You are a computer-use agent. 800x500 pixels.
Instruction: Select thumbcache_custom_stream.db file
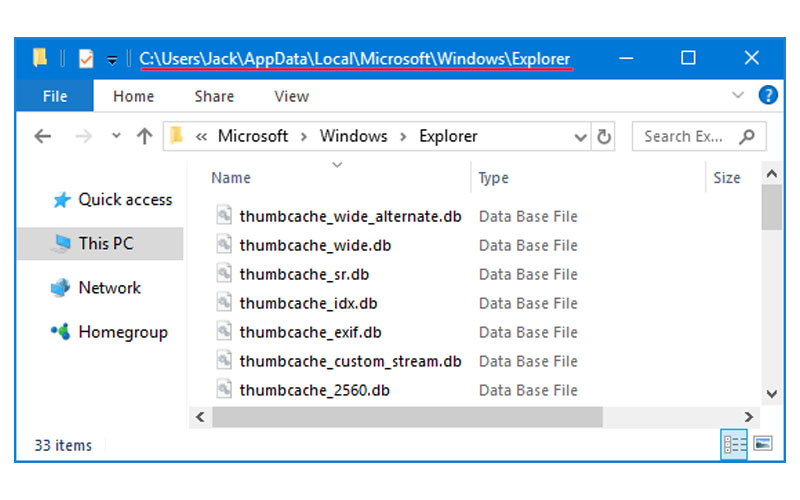[x=351, y=361]
